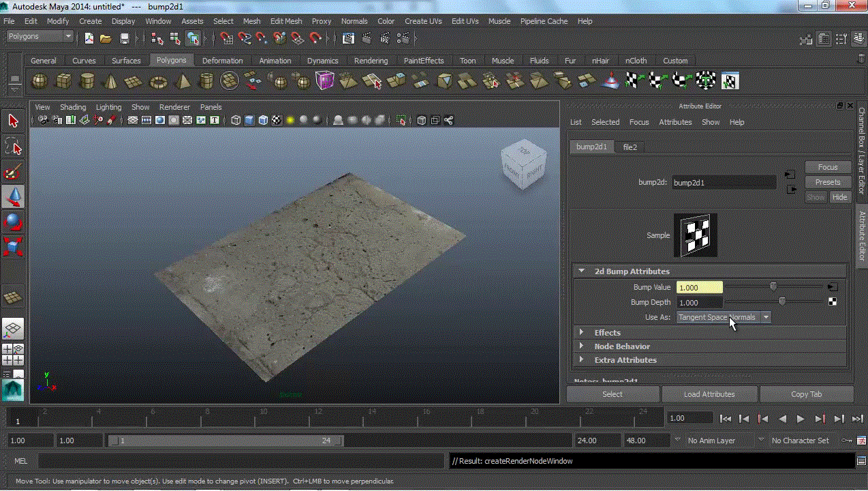Open the Edit Mesh menu
This screenshot has width=868, height=491.
286,21
